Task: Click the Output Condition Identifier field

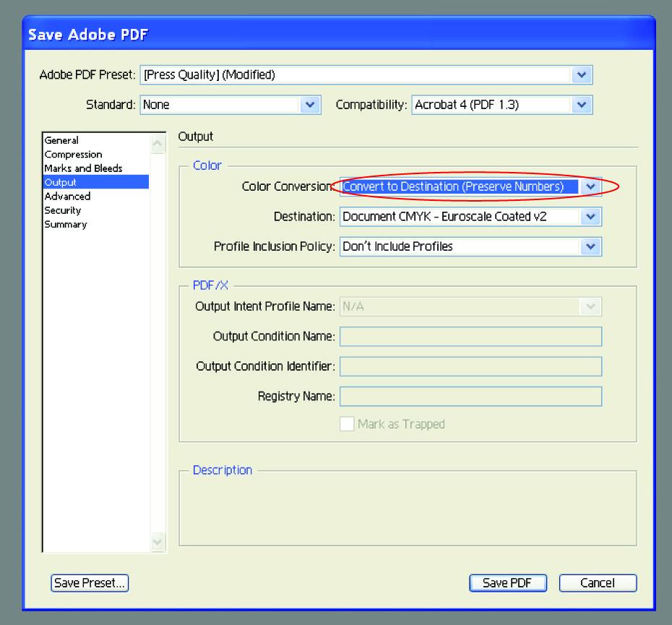Action: coord(470,366)
